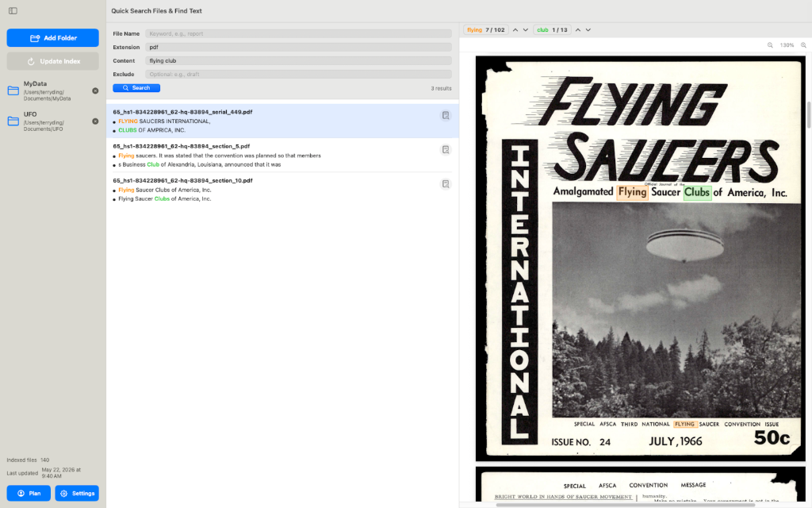Go to next 'club' match

(588, 30)
